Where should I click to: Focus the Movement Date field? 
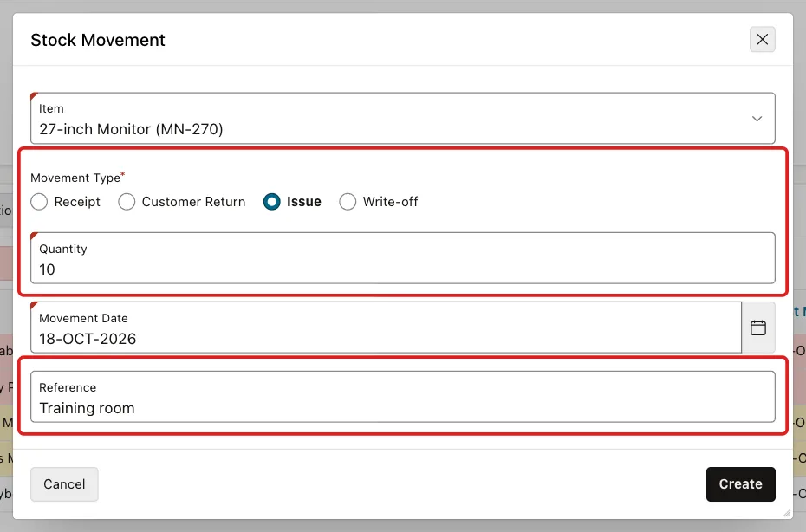pos(386,328)
